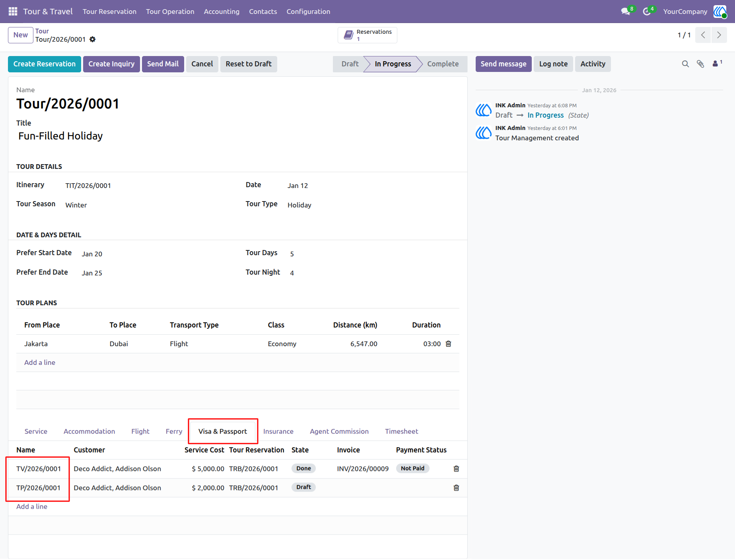Open the apps grid menu icon

click(x=13, y=12)
